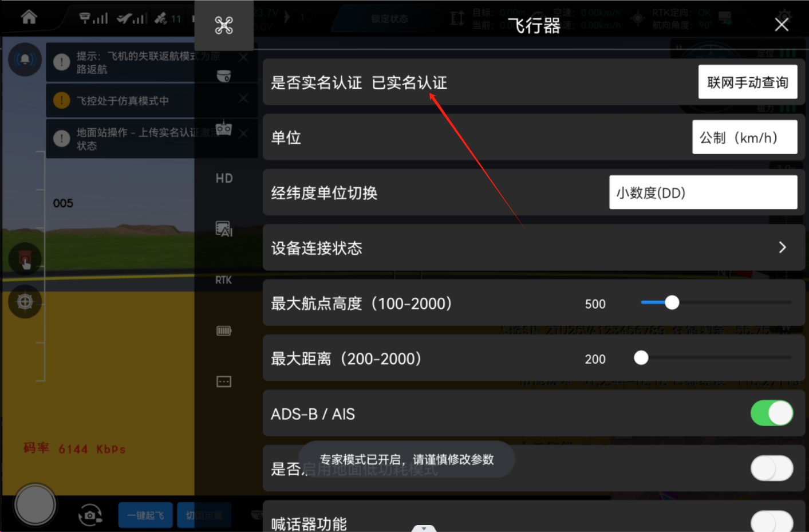Tap the grey hint icon for 失联返航模式
The width and height of the screenshot is (809, 532).
[x=61, y=62]
